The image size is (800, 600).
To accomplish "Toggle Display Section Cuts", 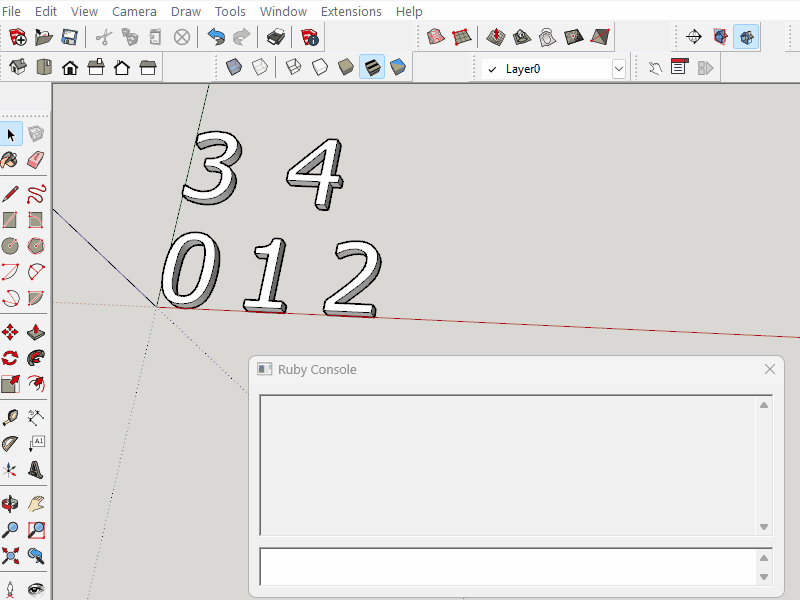I will (x=746, y=37).
